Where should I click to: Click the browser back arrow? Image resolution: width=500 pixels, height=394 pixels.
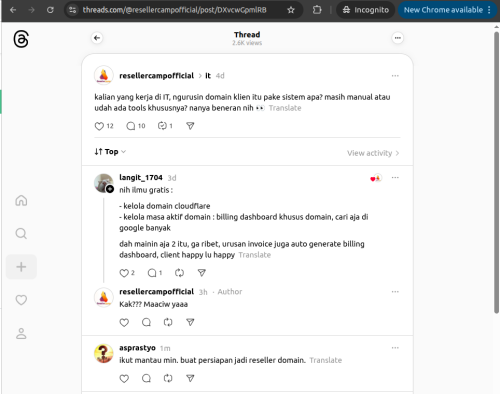coord(13,10)
